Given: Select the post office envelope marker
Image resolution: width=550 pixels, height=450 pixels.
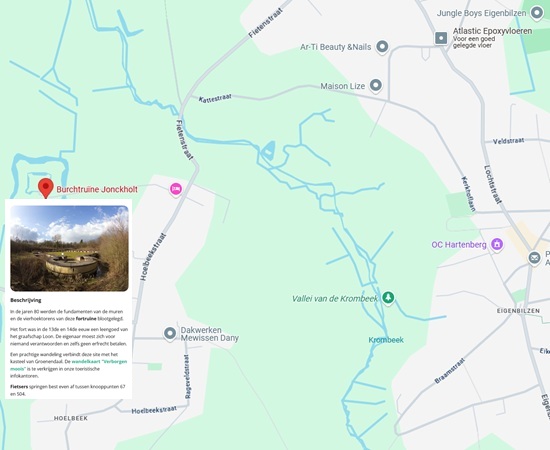Looking at the screenshot, I should coord(535,258).
